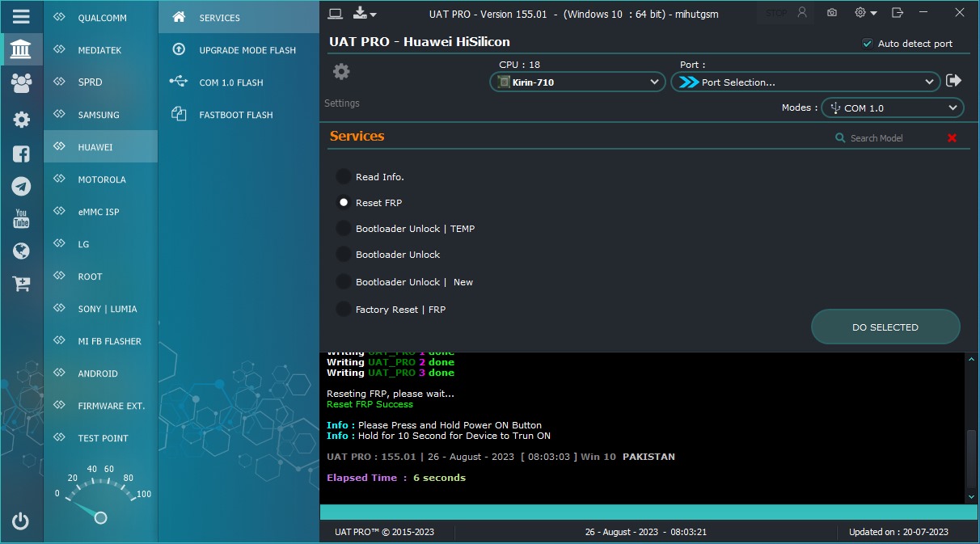The width and height of the screenshot is (980, 544).
Task: Open the gear icon in the left sidebar
Action: click(x=21, y=120)
